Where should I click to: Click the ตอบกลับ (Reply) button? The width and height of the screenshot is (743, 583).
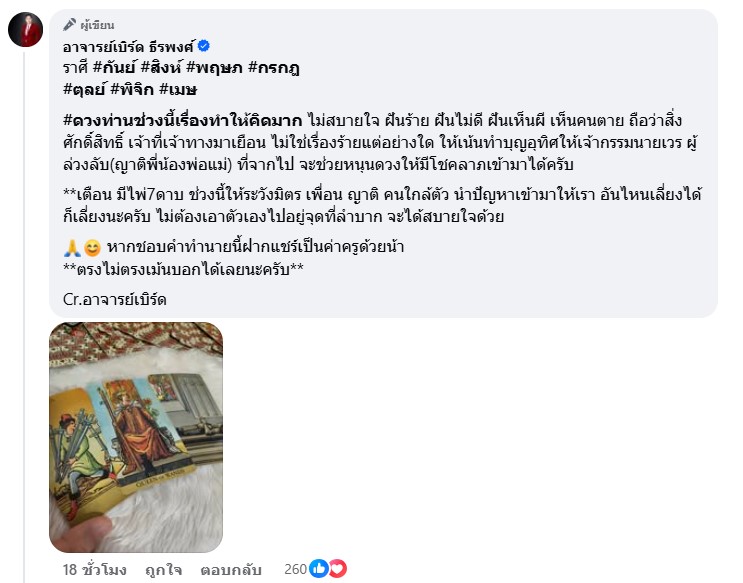click(231, 569)
